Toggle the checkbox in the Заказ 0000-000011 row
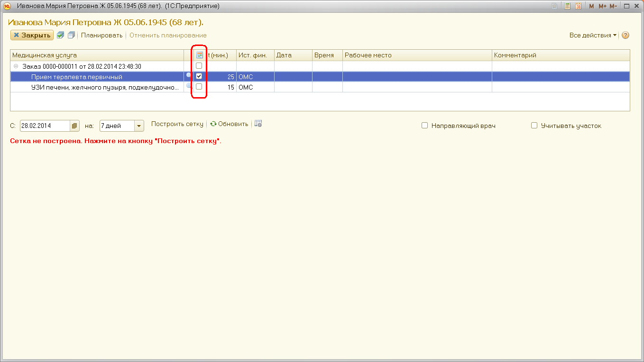 199,66
